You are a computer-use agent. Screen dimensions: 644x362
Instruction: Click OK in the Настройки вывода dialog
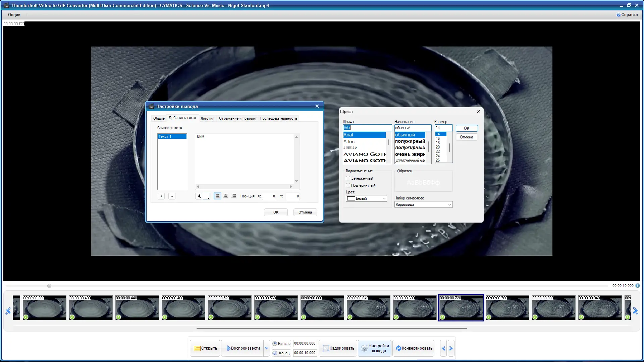276,212
